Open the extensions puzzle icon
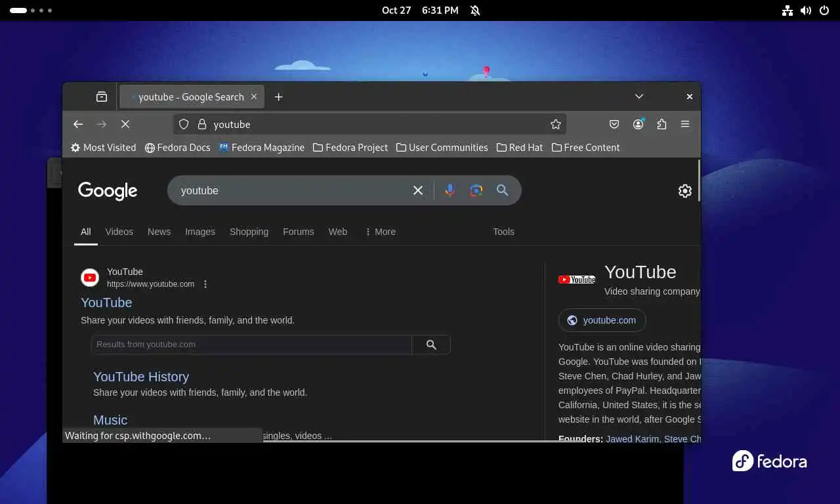 [x=661, y=124]
